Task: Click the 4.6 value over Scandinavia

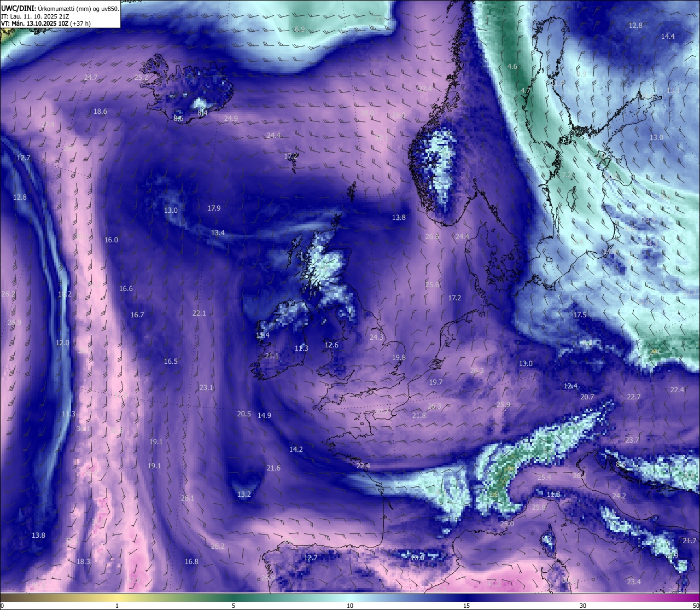Action: [512, 66]
